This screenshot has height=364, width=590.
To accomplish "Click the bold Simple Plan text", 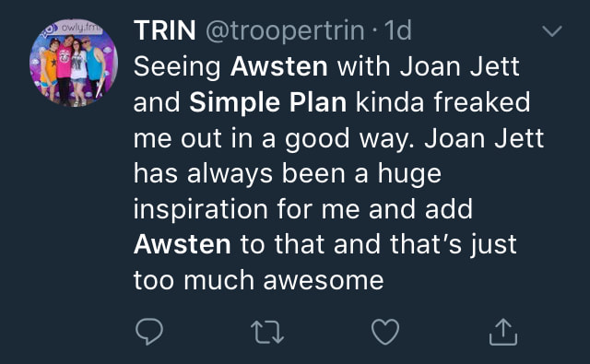I will [267, 102].
